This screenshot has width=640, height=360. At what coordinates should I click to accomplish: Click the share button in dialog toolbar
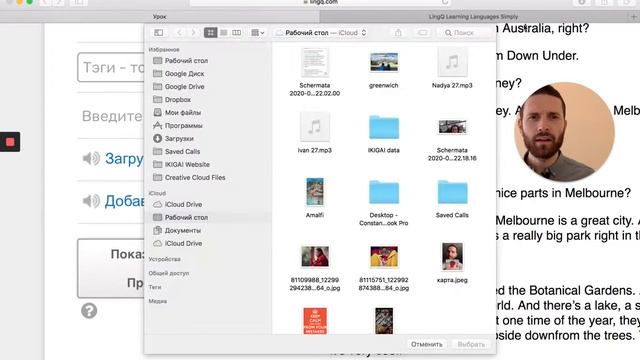point(398,33)
